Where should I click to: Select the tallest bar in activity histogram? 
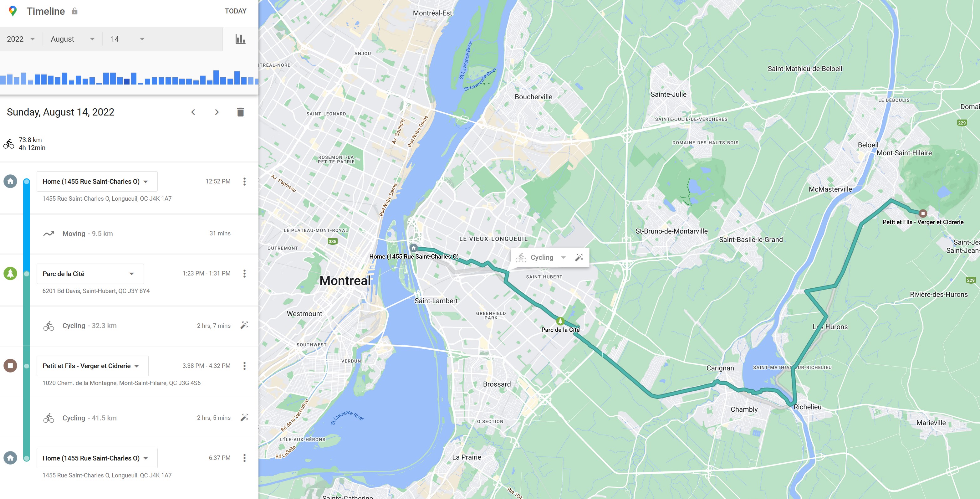point(216,77)
